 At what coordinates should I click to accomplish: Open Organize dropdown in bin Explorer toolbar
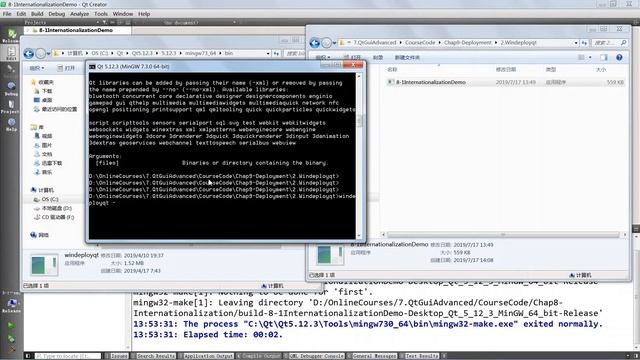point(36,68)
